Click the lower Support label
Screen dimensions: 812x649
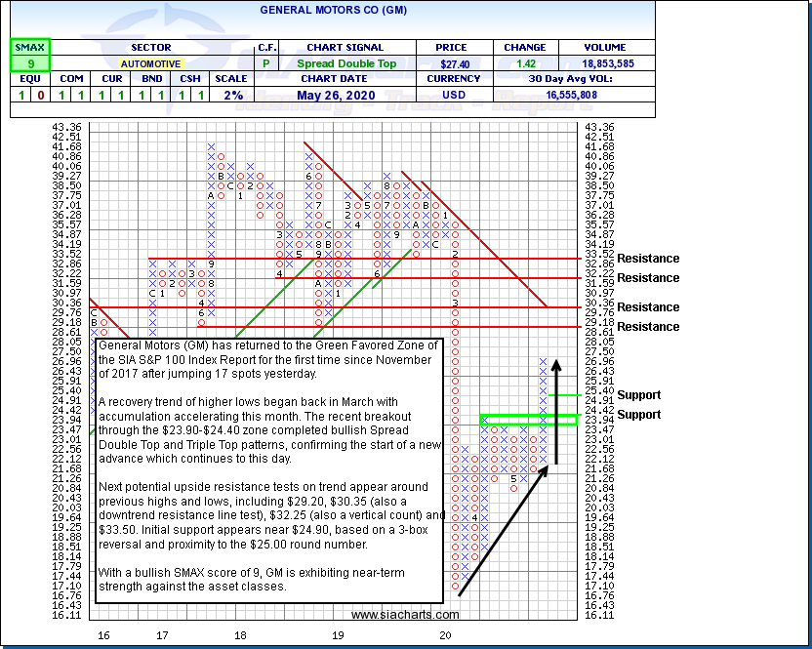638,415
